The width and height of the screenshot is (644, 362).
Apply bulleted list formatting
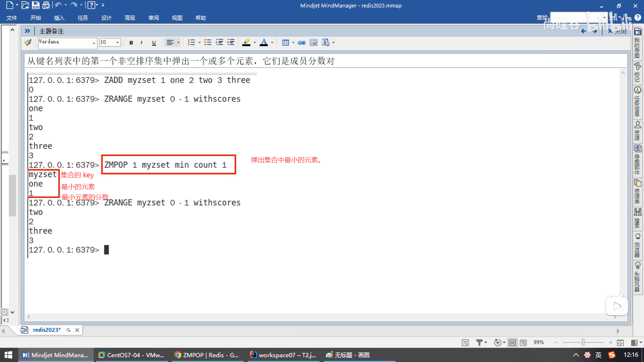coord(208,42)
